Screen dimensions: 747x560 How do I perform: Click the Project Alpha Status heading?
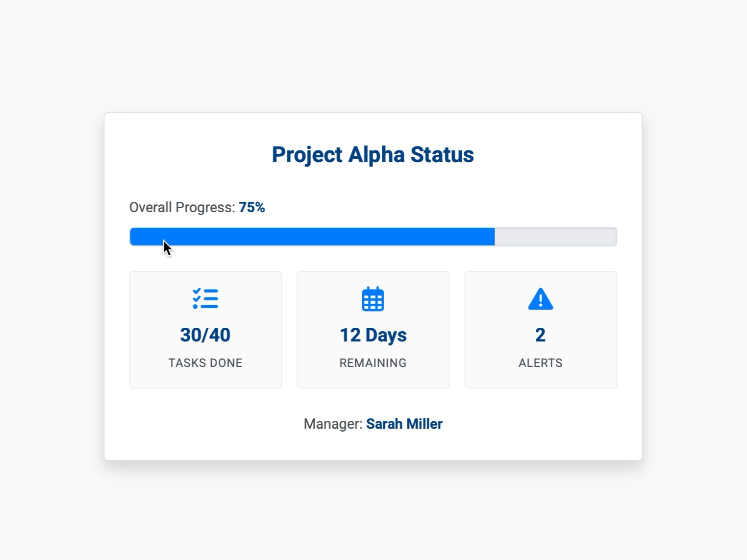[x=372, y=154]
